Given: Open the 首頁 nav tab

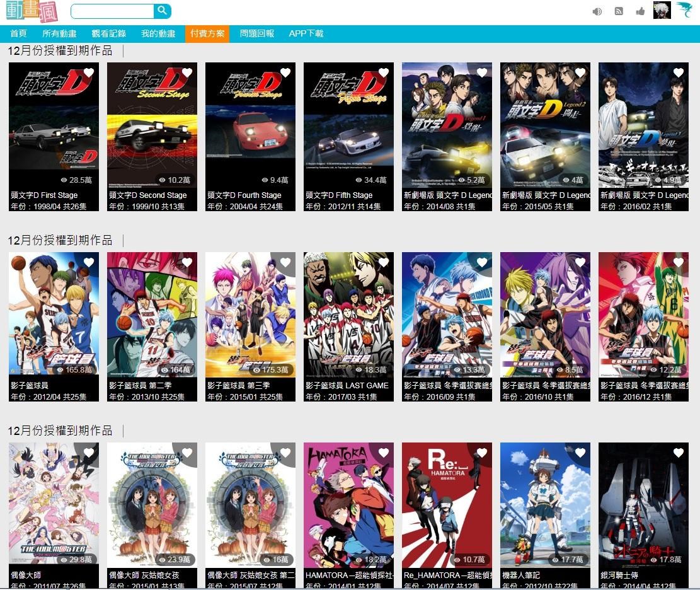Looking at the screenshot, I should tap(18, 33).
